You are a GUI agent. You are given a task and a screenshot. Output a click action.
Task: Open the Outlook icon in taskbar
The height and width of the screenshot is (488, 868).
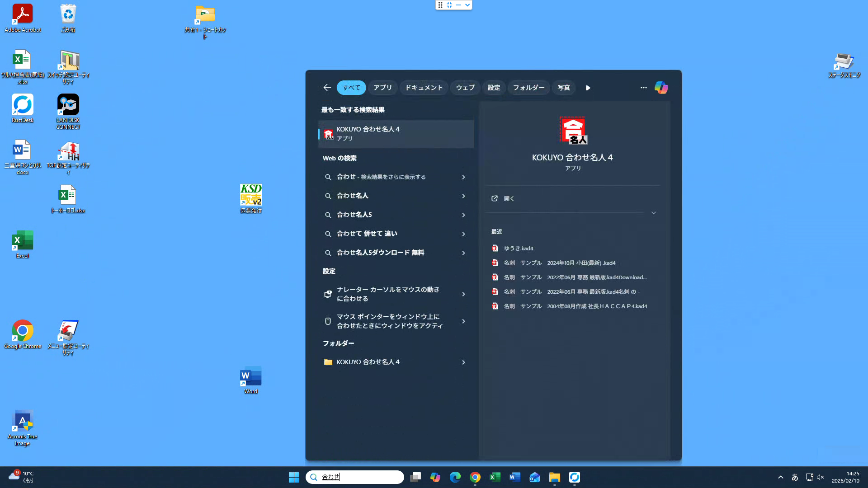pyautogui.click(x=534, y=477)
